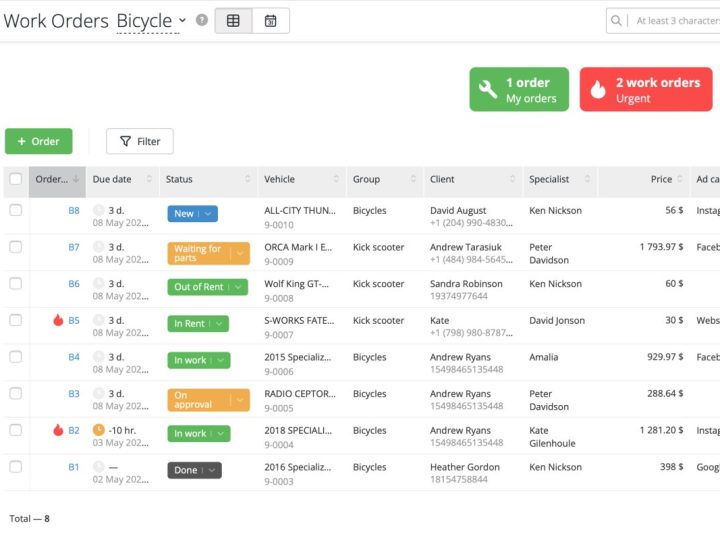Tick the checkbox for order B2
720x540 pixels.
click(x=16, y=430)
